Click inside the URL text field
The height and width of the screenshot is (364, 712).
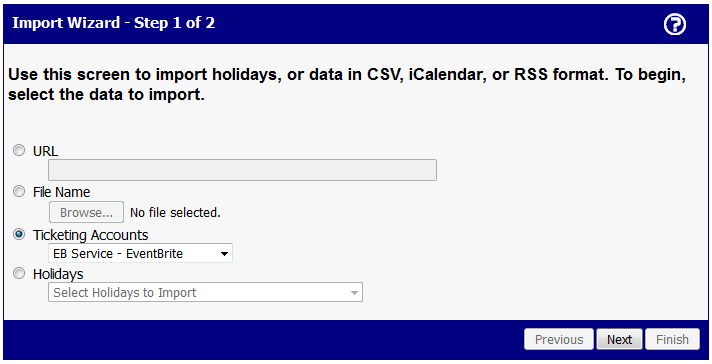pyautogui.click(x=242, y=170)
